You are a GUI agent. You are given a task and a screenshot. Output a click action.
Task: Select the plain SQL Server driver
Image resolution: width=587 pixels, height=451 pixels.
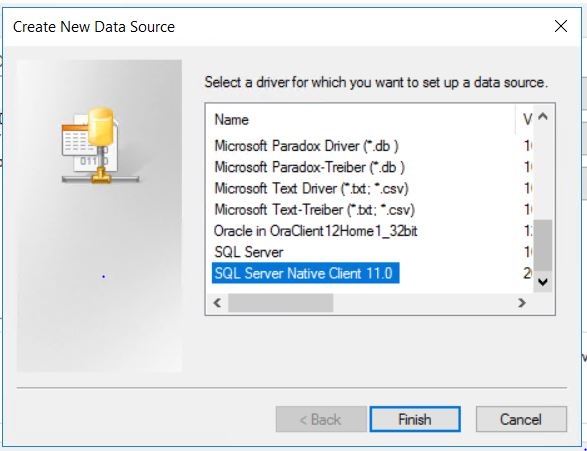[249, 253]
